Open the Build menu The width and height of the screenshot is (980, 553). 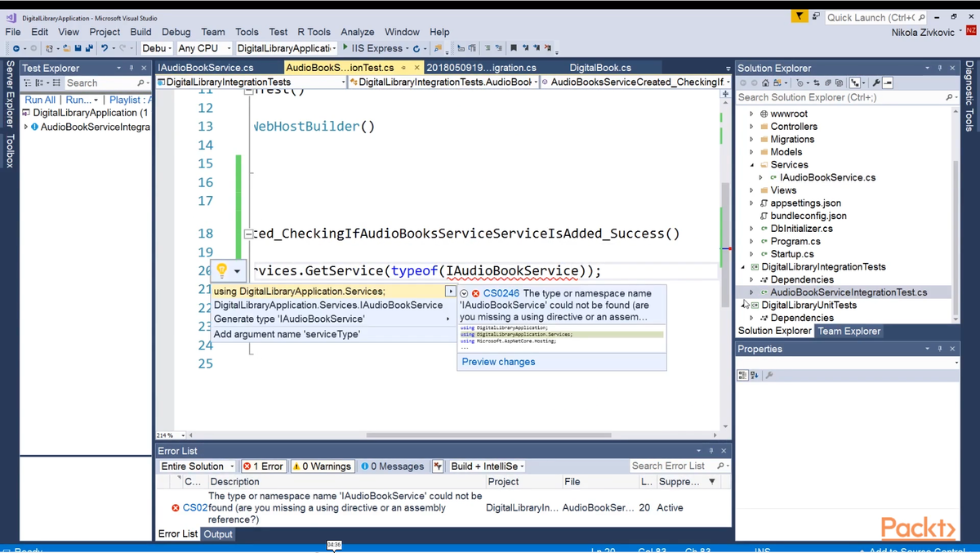point(140,32)
